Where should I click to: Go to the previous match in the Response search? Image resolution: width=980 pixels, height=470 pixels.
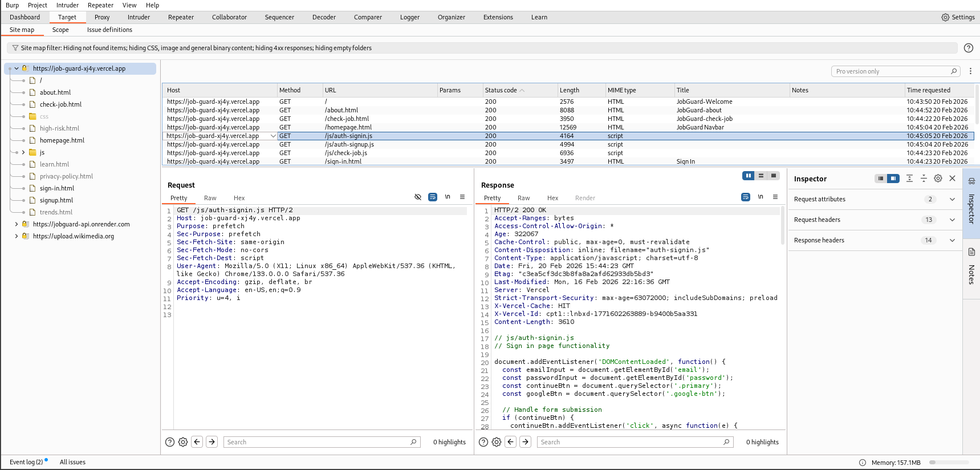coord(511,441)
